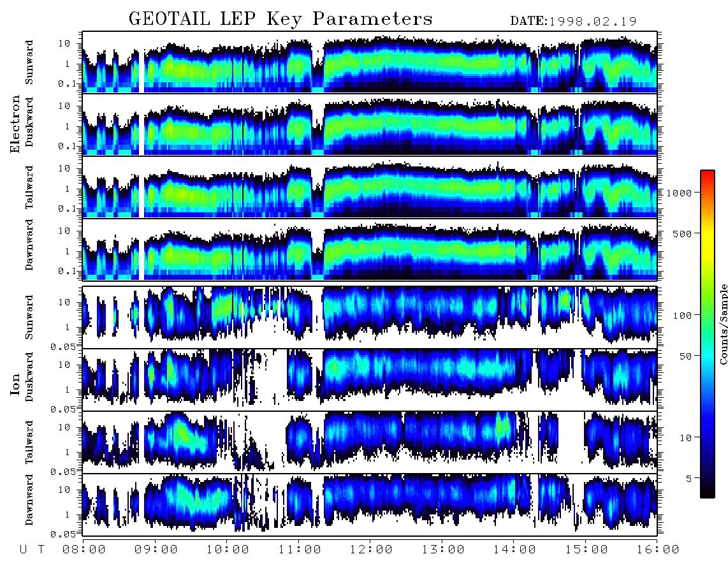Select the Electron Dawnward panel label

coord(29,245)
